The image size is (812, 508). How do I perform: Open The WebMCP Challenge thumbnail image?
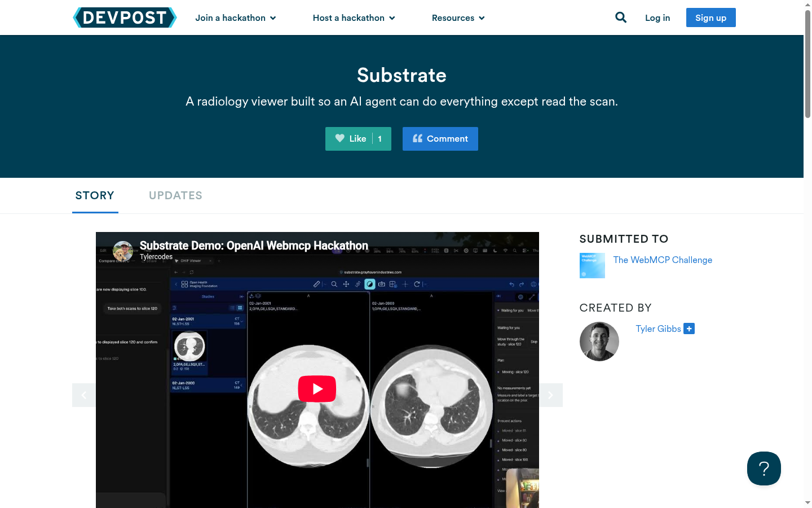pyautogui.click(x=592, y=265)
